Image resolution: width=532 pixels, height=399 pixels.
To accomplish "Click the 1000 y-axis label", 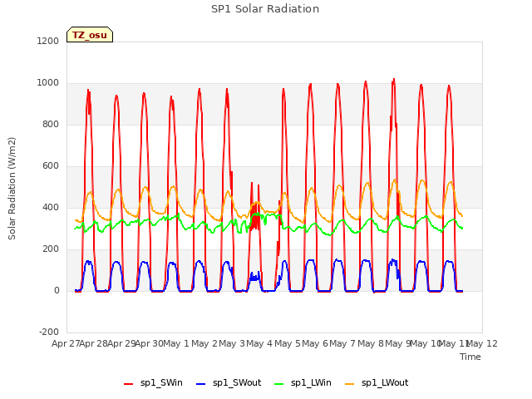I will (x=48, y=83).
